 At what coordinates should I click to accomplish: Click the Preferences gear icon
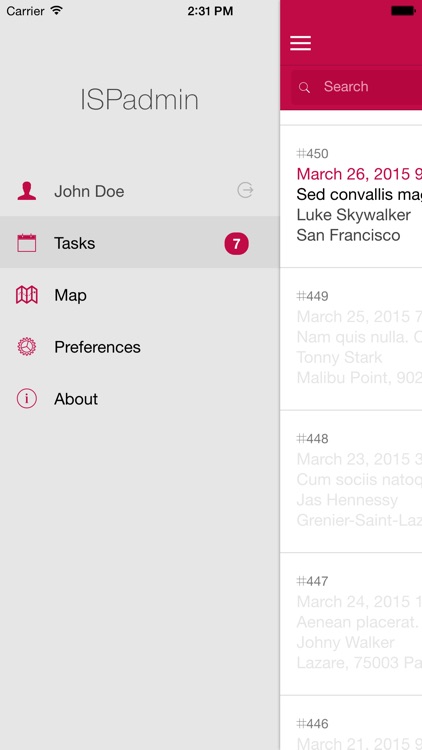tap(27, 346)
